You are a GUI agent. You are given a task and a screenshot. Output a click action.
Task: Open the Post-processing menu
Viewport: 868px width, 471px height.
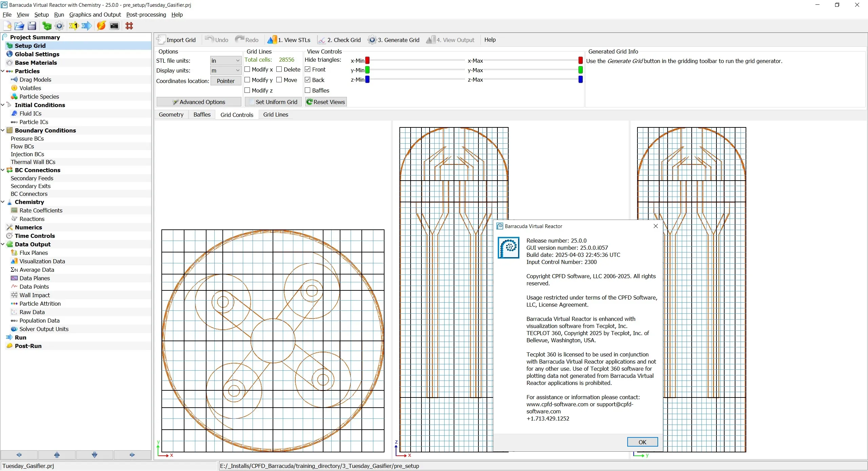coord(146,15)
